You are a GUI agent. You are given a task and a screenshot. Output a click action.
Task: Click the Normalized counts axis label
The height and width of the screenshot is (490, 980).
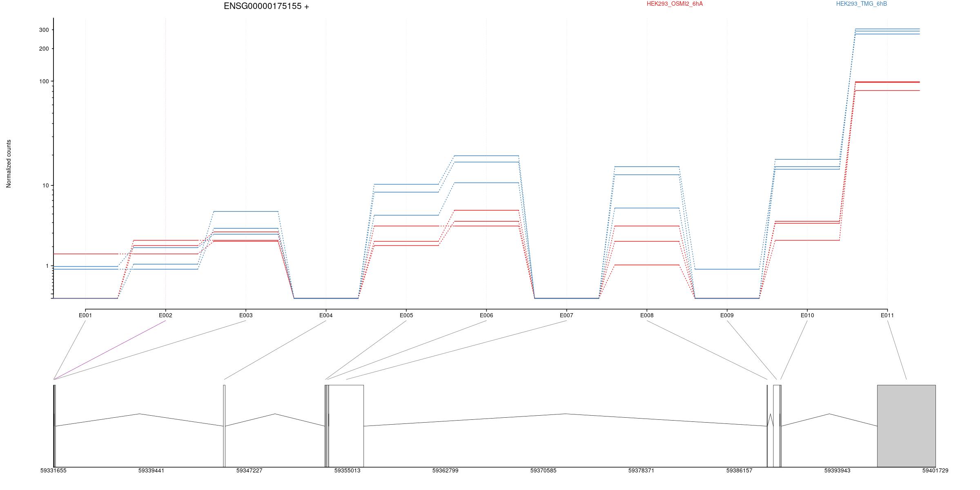point(9,164)
